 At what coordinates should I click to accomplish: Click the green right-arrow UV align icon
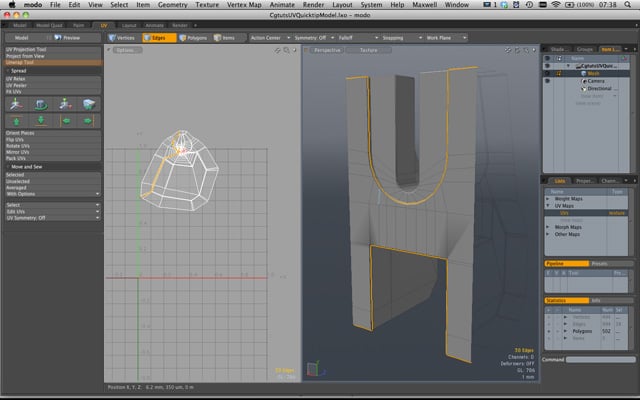pyautogui.click(x=89, y=121)
